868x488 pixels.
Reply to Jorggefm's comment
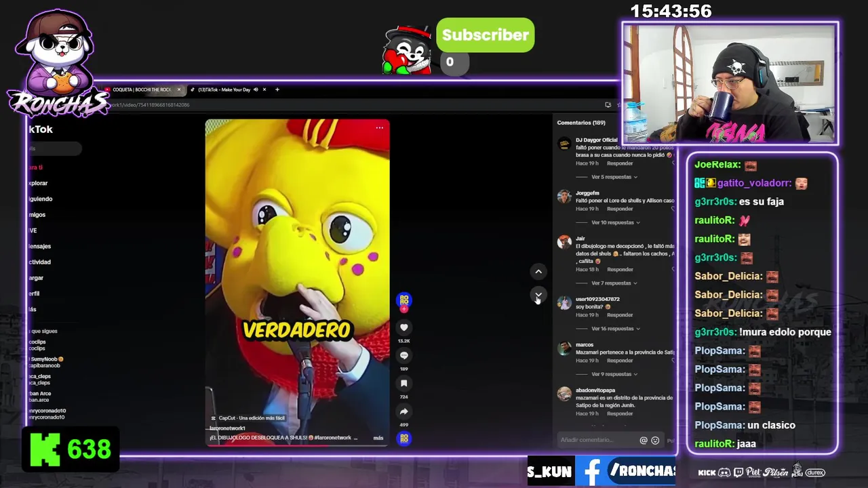[x=620, y=209]
